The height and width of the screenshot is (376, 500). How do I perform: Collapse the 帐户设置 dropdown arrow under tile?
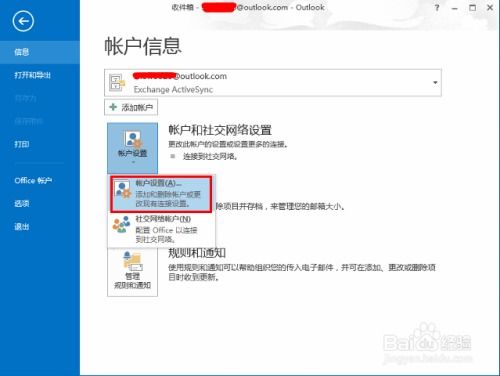pyautogui.click(x=133, y=162)
